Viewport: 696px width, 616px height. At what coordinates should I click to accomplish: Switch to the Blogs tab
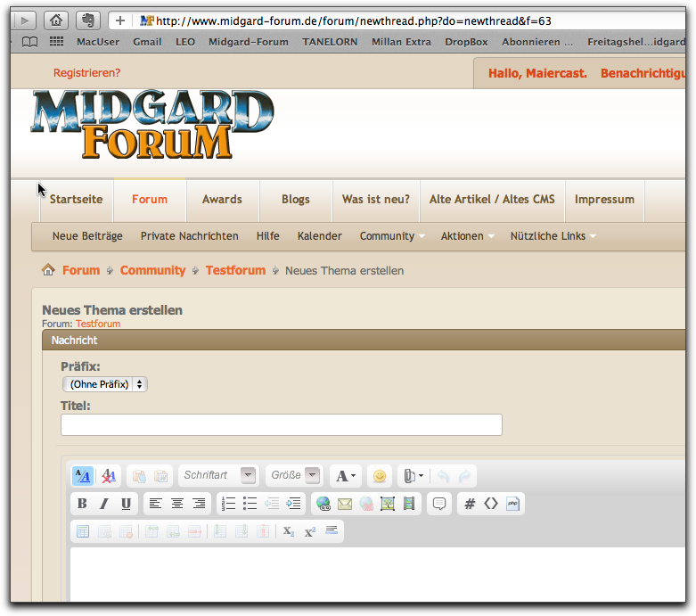pyautogui.click(x=295, y=200)
